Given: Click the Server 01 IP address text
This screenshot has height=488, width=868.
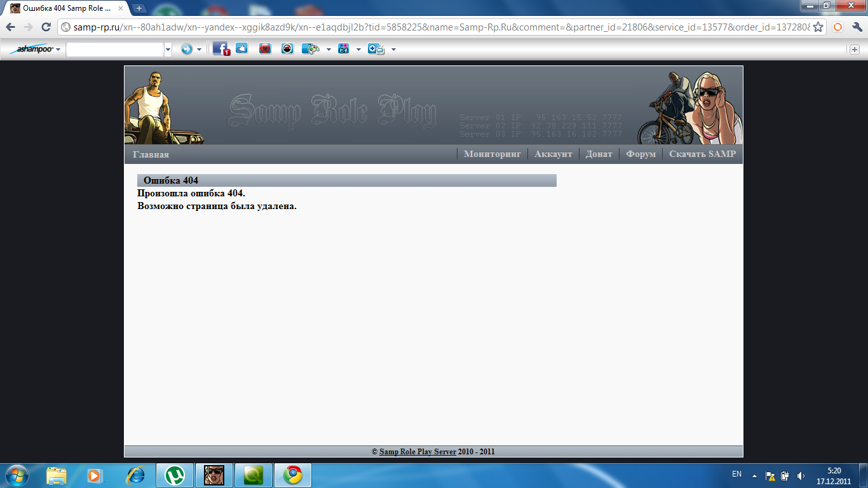Looking at the screenshot, I should tap(541, 118).
